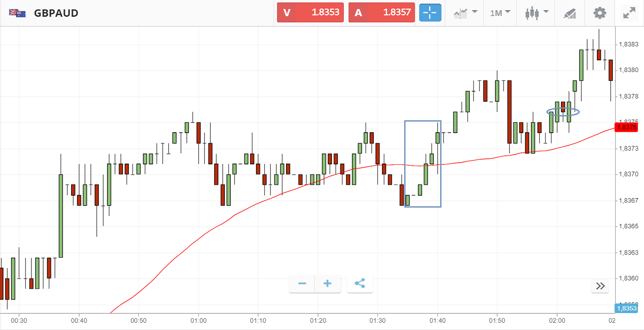644x330 pixels.
Task: Select the blue ellipse annotation on chart
Action: coord(563,109)
